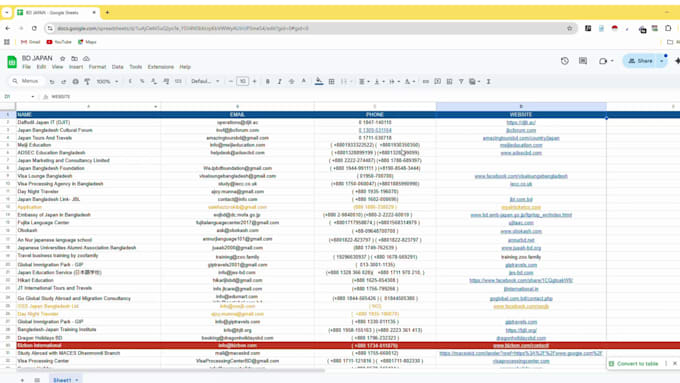Screen dimensions: 680x383
Task: Format as currency icon
Action: (x=130, y=82)
